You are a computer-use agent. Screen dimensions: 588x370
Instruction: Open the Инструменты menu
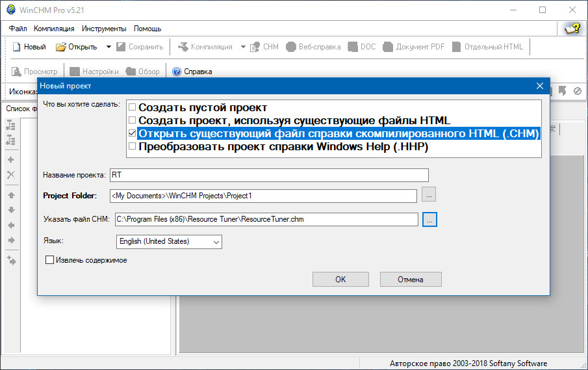coord(104,29)
